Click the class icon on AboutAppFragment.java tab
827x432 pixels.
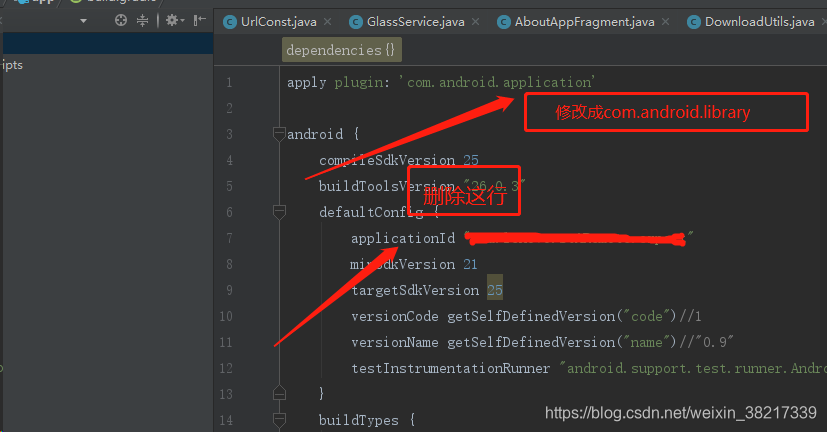pos(504,22)
